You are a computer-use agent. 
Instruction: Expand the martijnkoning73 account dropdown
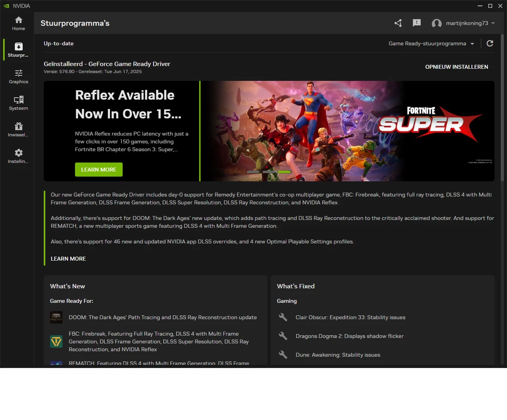click(493, 23)
